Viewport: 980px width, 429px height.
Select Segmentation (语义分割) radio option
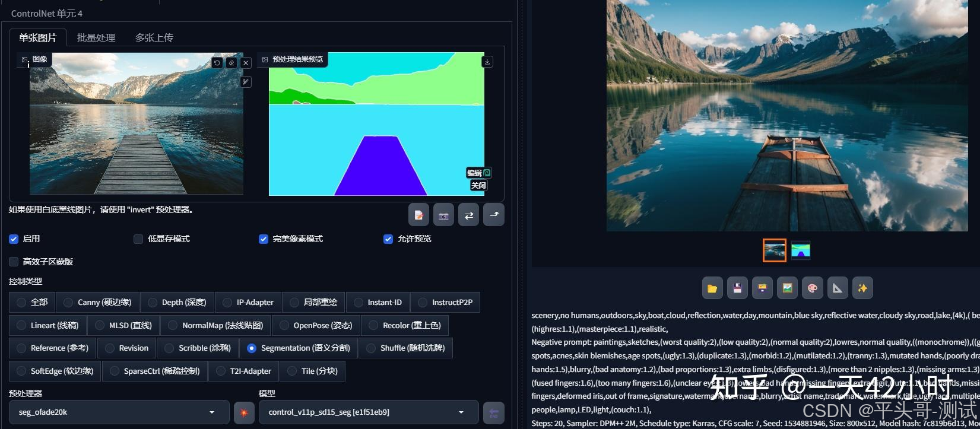pos(298,348)
